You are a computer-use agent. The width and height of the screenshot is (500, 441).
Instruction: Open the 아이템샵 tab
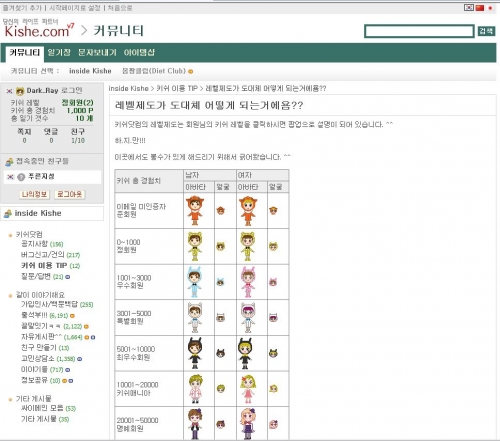pos(139,52)
